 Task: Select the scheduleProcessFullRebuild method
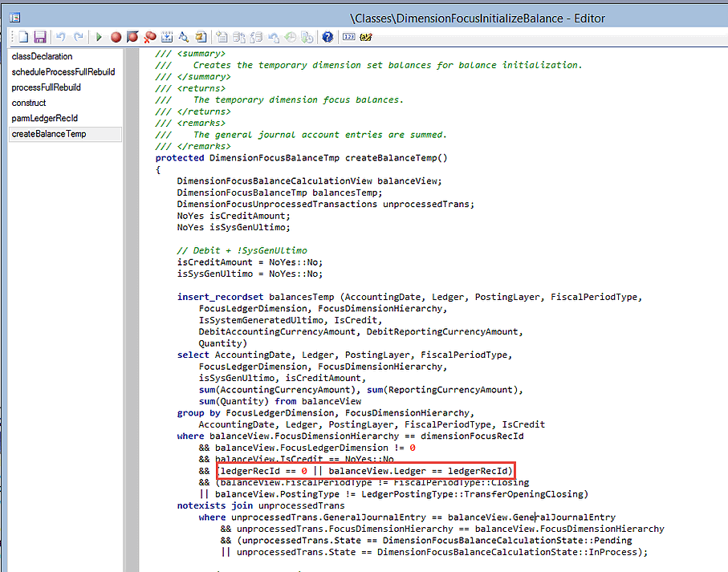click(63, 72)
